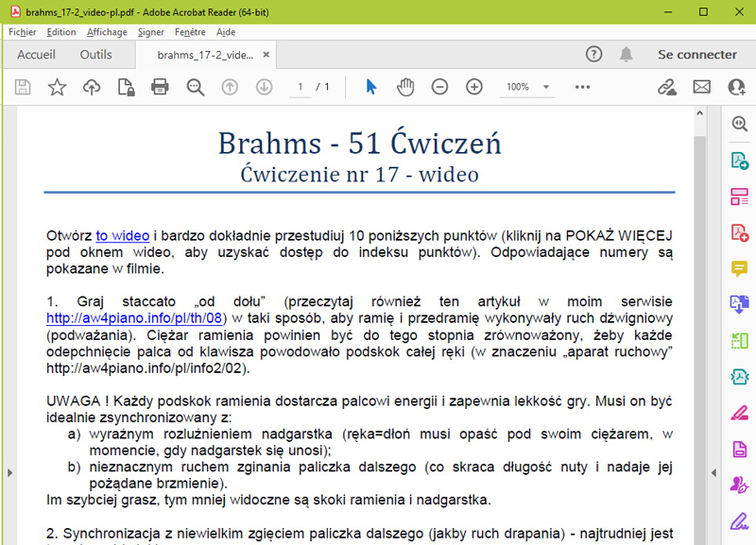Expand the more tools ellipsis menu

pyautogui.click(x=582, y=87)
